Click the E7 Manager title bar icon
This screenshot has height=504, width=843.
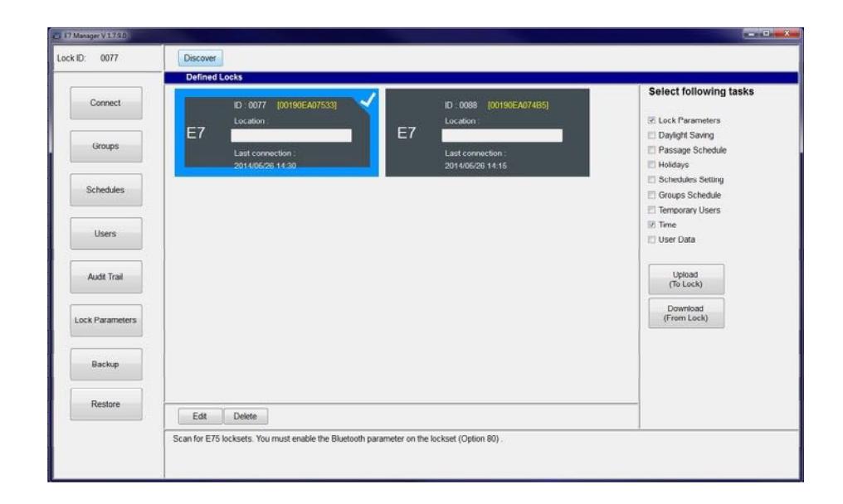57,36
